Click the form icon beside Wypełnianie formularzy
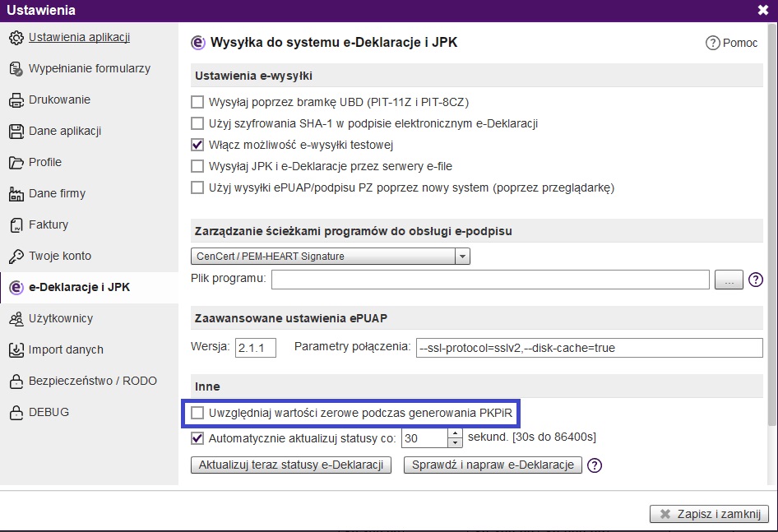Screen dimensions: 778x532 pyautogui.click(x=16, y=69)
